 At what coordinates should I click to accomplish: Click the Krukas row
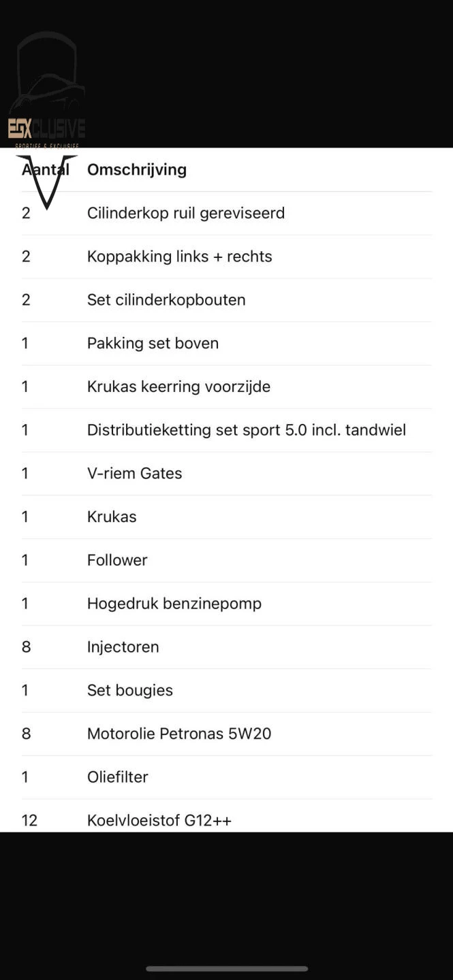(112, 517)
